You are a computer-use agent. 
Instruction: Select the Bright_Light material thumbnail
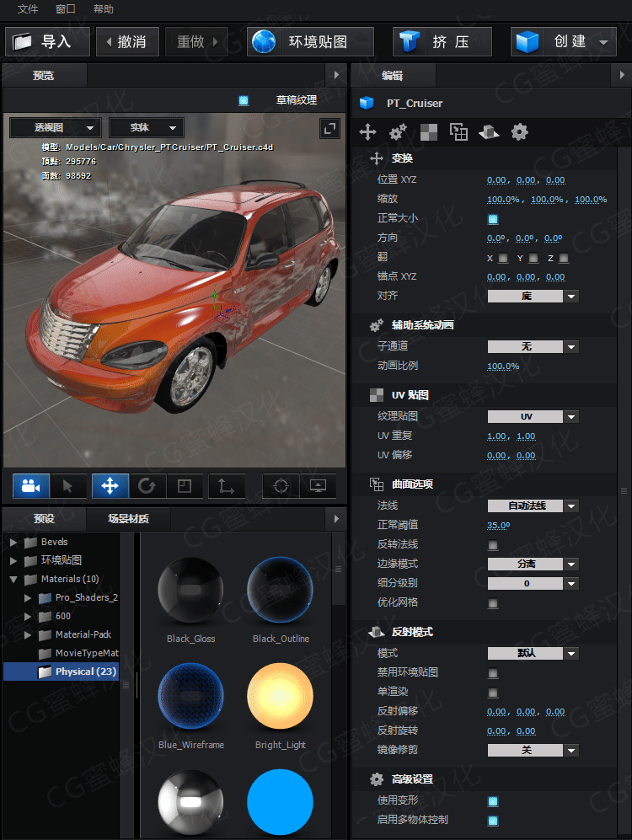tap(280, 696)
